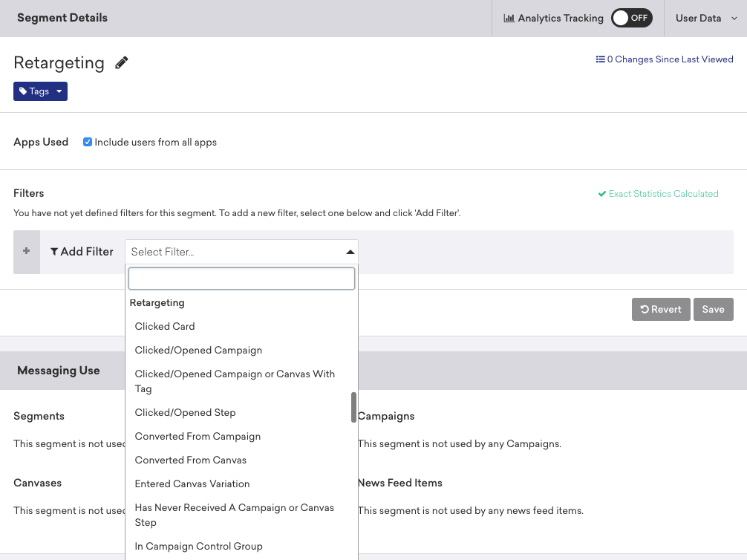Expand the User Data menu
This screenshot has height=560, width=747.
point(706,19)
